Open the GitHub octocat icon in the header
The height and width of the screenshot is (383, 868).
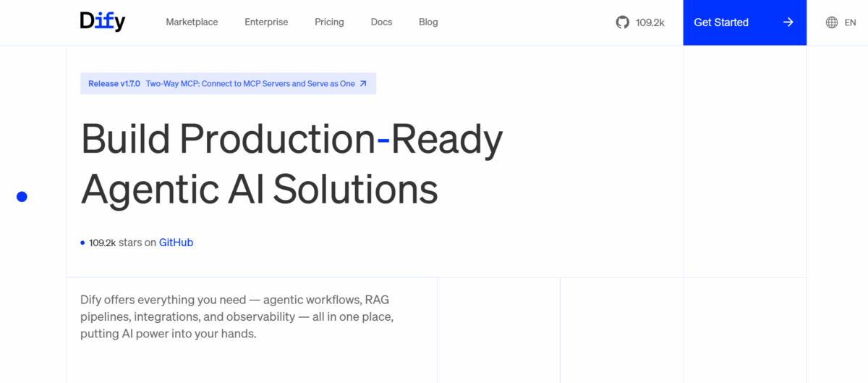(x=623, y=22)
